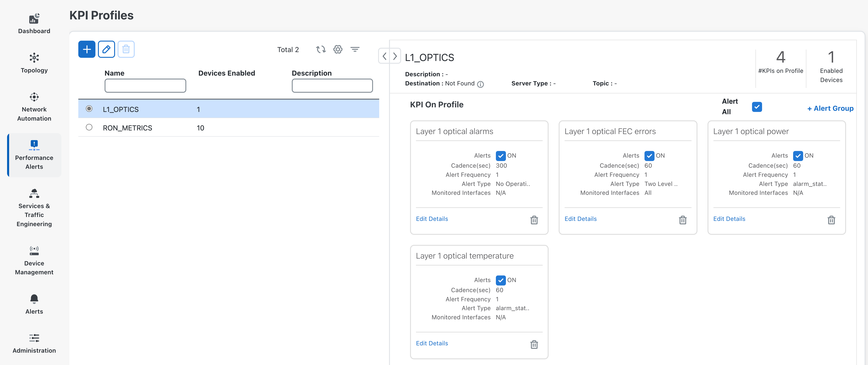Open table settings gear icon

click(338, 50)
